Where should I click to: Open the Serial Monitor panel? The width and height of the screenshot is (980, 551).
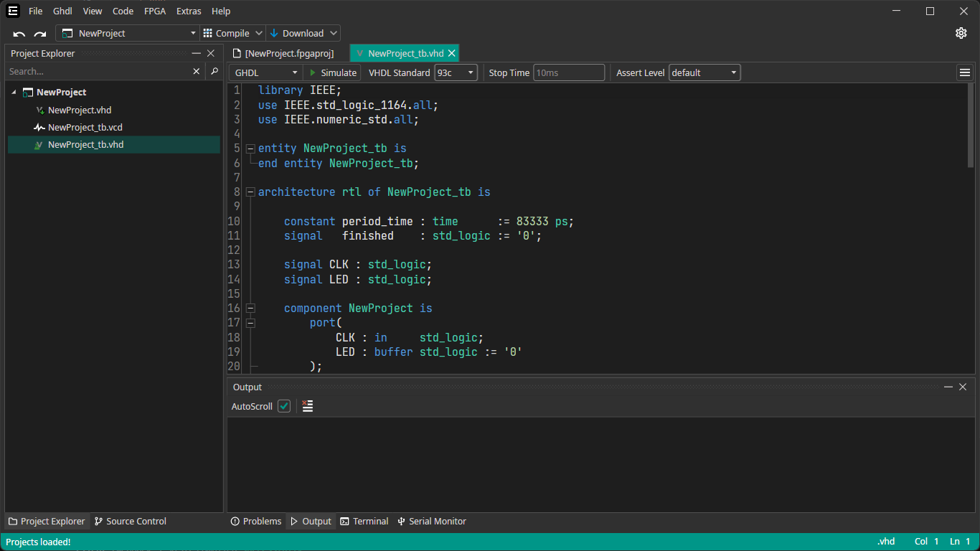click(431, 521)
